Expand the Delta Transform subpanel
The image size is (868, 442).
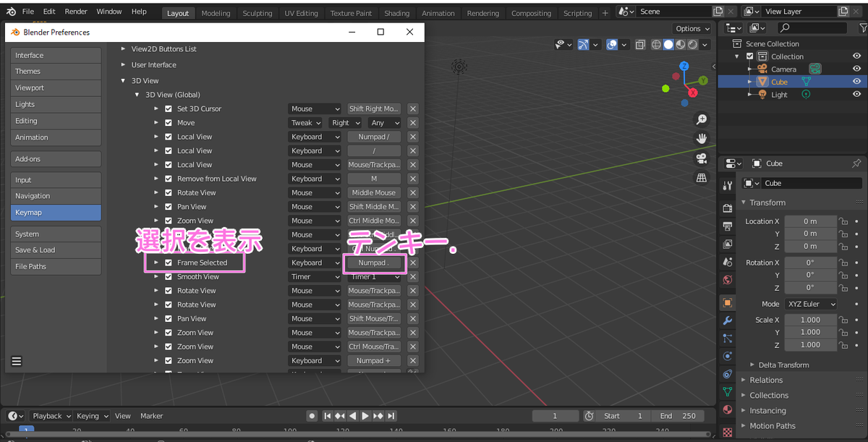tap(784, 365)
